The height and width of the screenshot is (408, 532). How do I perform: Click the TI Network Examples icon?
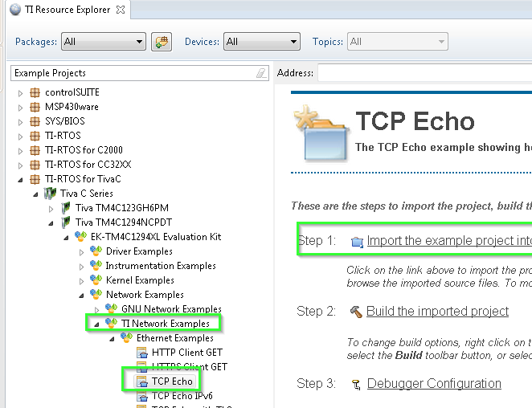(x=111, y=323)
